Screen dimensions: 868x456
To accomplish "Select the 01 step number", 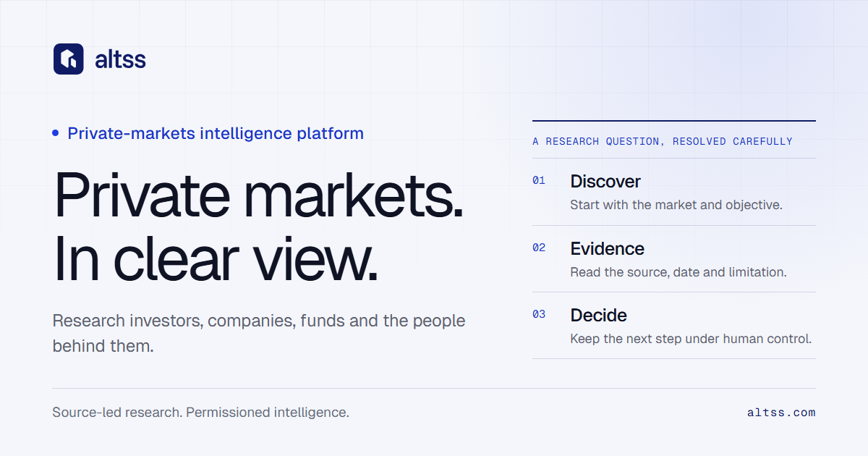I will tap(539, 181).
